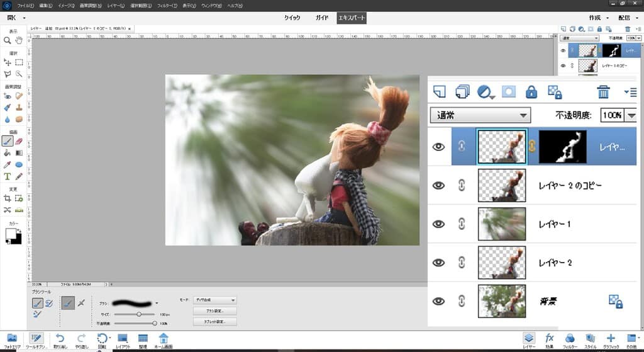
Task: Expand the brush モード dropdown
Action: click(x=216, y=300)
